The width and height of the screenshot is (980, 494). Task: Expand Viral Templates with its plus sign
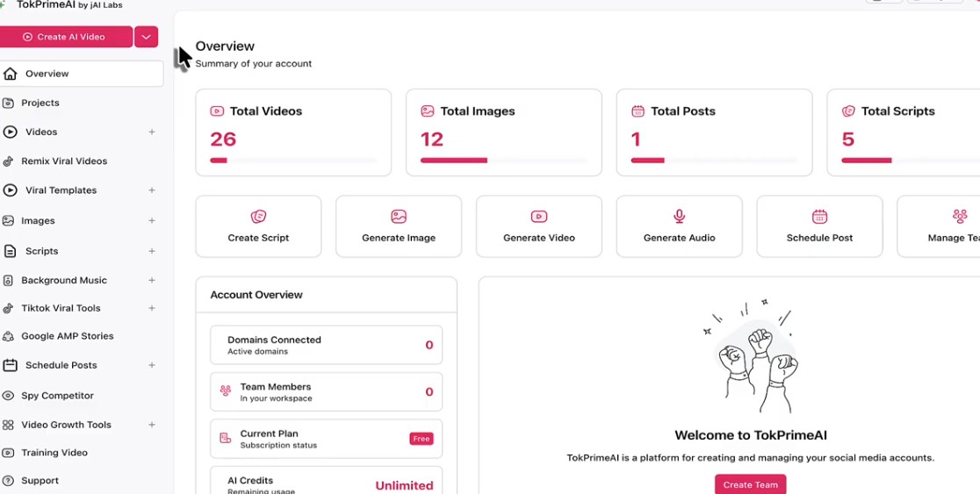[152, 190]
